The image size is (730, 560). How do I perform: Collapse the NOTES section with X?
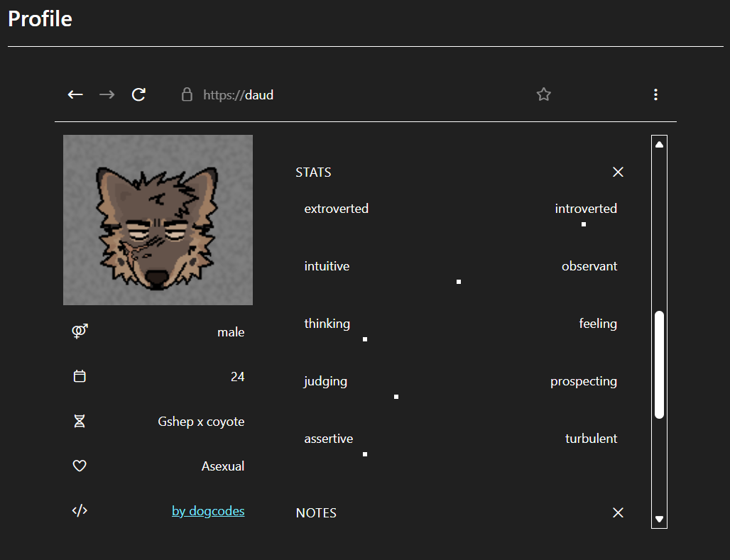point(618,512)
